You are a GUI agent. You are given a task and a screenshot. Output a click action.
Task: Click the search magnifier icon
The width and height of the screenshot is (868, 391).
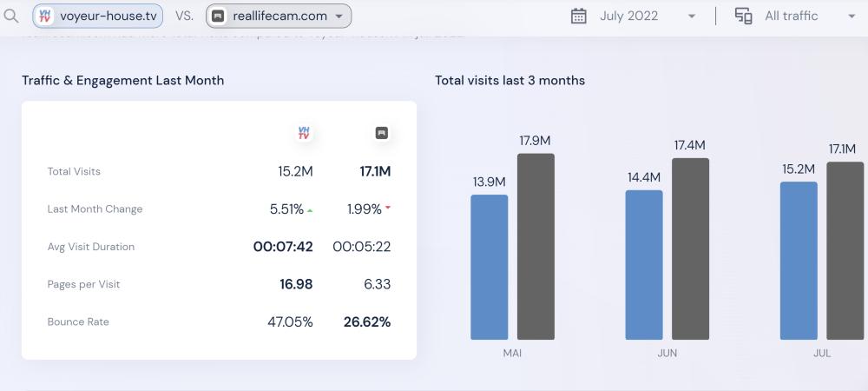pyautogui.click(x=11, y=16)
